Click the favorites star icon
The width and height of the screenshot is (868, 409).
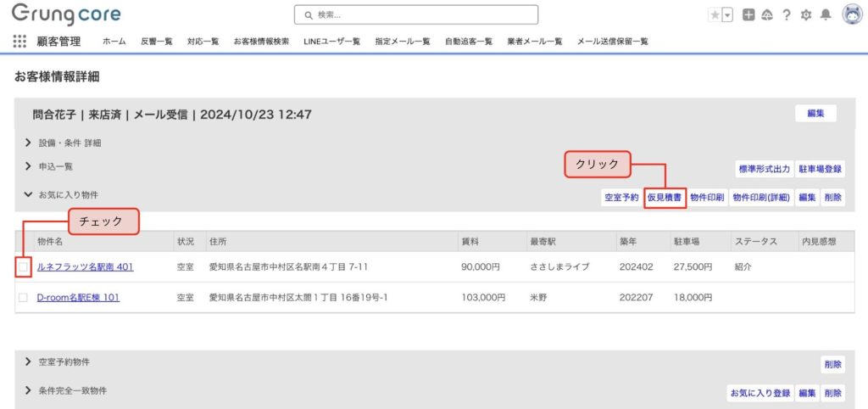(x=715, y=15)
